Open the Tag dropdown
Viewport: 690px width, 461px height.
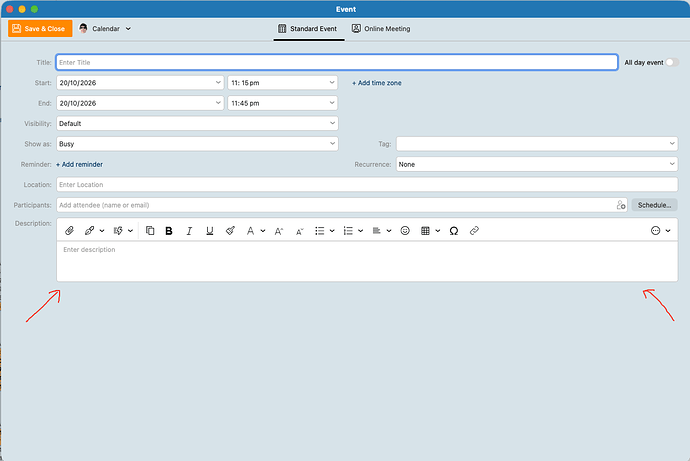coord(537,144)
